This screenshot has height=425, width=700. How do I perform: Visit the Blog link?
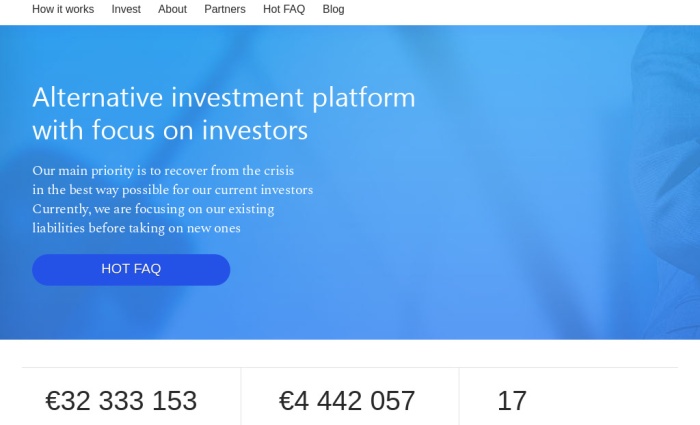[x=333, y=9]
